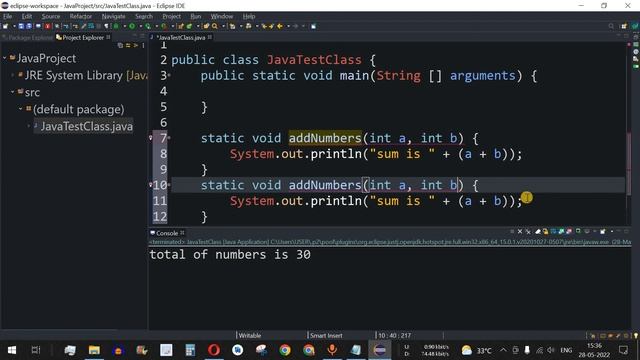Click the Display Selected Console icon
The width and height of the screenshot is (640, 360).
coord(587,231)
